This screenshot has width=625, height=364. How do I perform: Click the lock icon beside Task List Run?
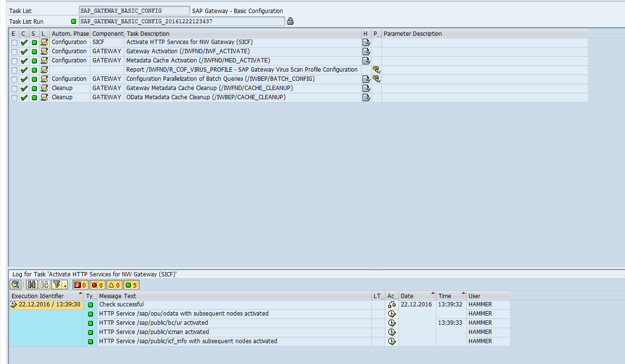tap(290, 21)
